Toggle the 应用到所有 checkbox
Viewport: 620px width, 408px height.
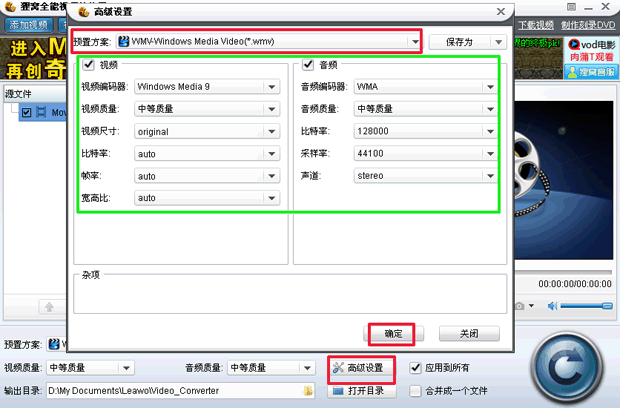point(415,368)
